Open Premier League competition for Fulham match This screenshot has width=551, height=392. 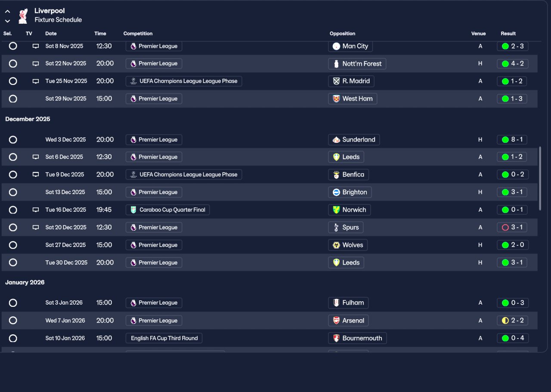point(154,302)
